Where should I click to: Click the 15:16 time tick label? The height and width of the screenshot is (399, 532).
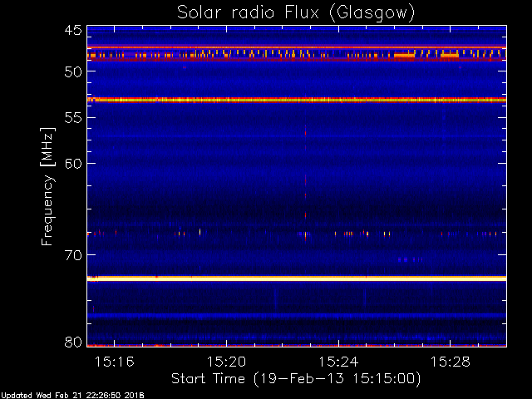tap(115, 362)
